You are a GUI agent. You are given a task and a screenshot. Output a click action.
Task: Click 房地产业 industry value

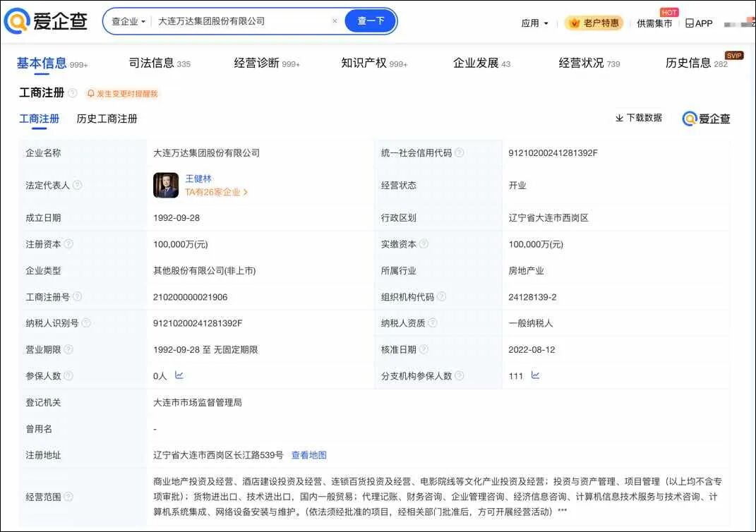click(526, 271)
